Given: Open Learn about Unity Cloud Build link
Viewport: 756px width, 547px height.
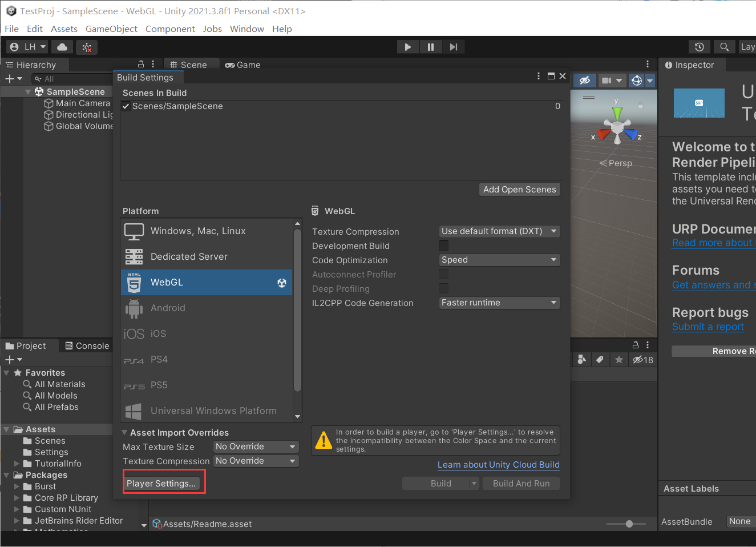Looking at the screenshot, I should (x=499, y=465).
